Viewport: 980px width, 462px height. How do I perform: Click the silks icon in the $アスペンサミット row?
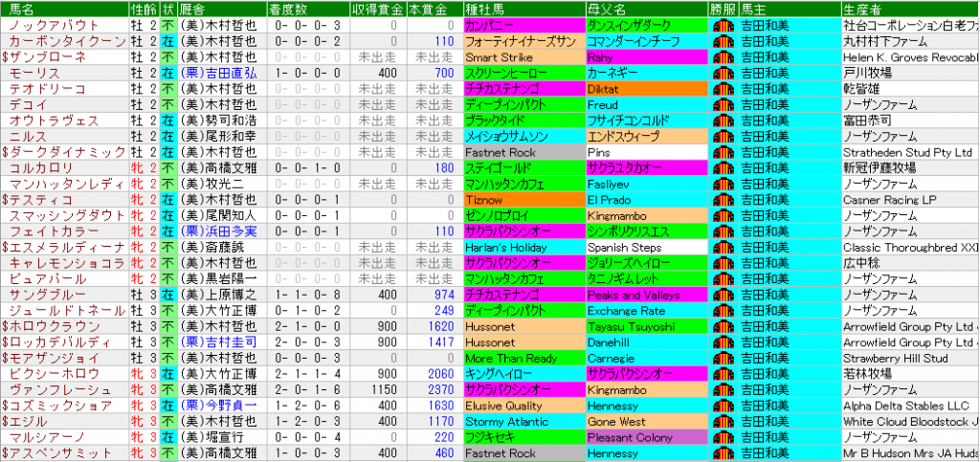coord(724,453)
